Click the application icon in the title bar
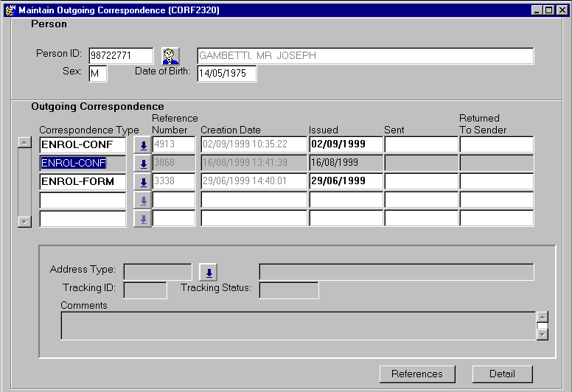This screenshot has width=572, height=392. coord(10,10)
